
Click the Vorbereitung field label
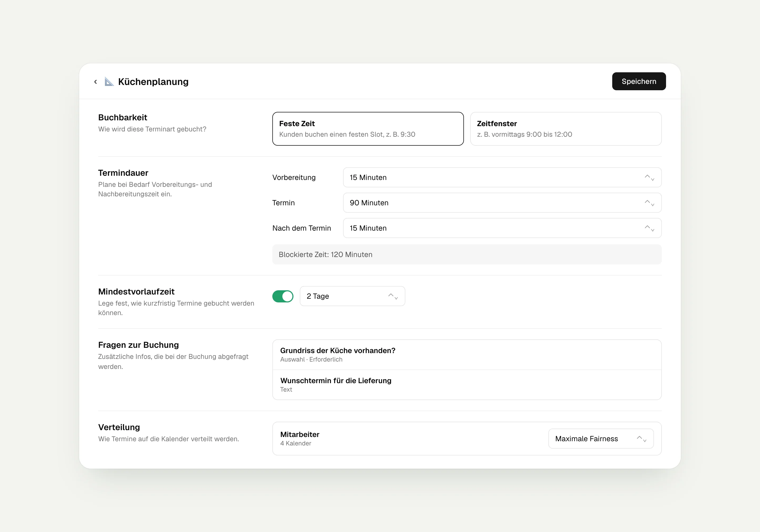[x=294, y=177]
